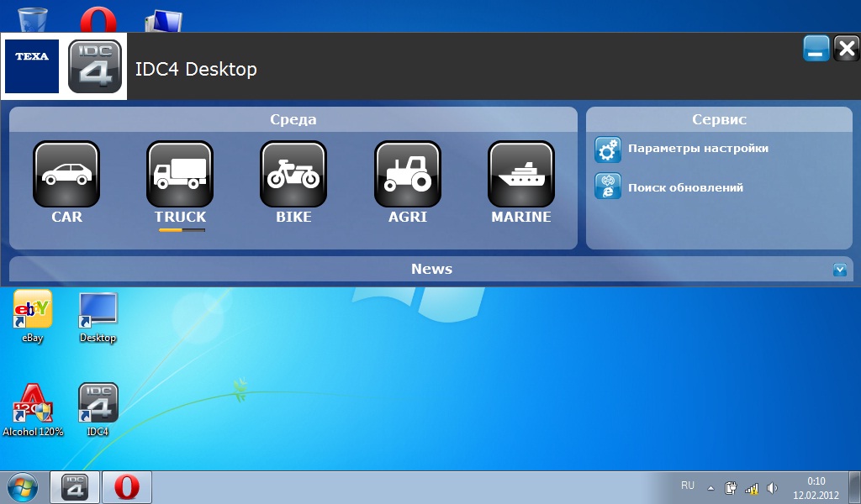The image size is (861, 504).
Task: Choose the MARINE ship environment
Action: pyautogui.click(x=521, y=175)
